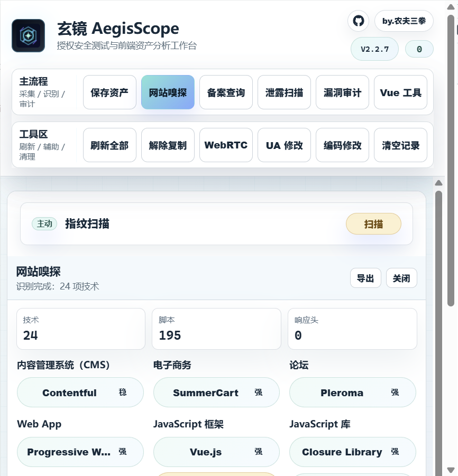Click 清空记录 to clear records
The width and height of the screenshot is (458, 476).
coord(400,145)
